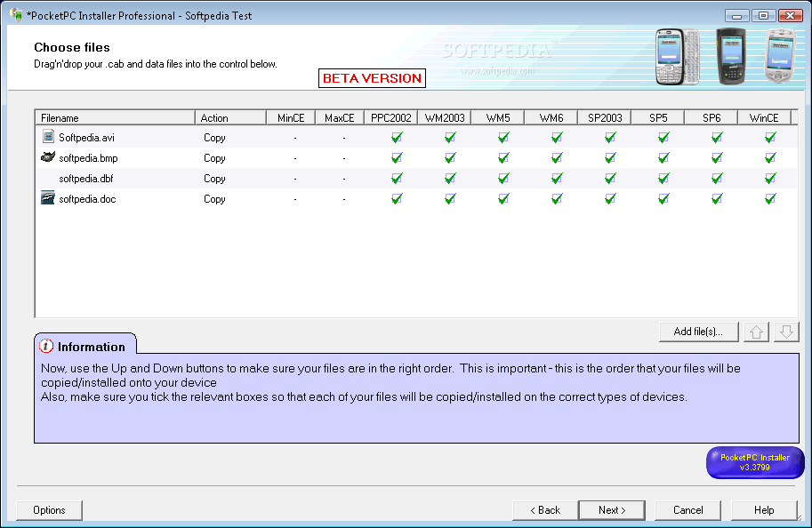This screenshot has height=528, width=812.
Task: Uncheck WM6 for Softpedia.avi
Action: click(x=557, y=137)
